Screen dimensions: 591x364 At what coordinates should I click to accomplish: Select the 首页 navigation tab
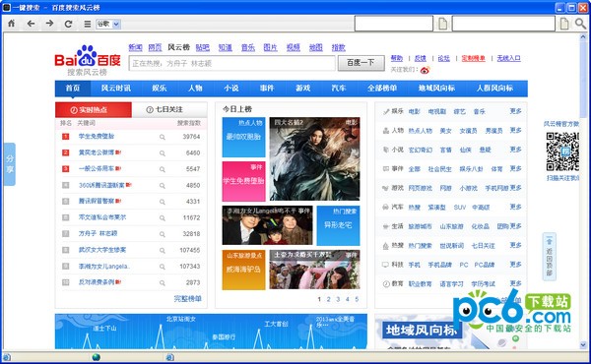pyautogui.click(x=73, y=89)
